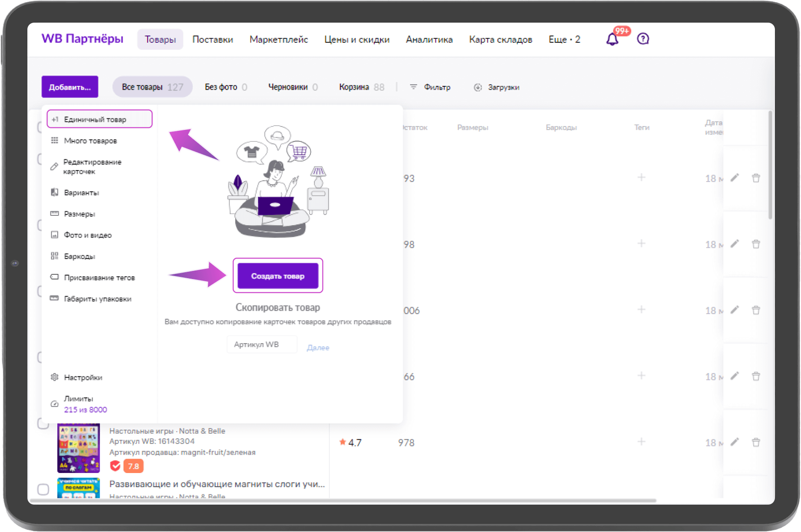The image size is (801, 532).
Task: Expand the Добавить... dropdown button
Action: (70, 87)
